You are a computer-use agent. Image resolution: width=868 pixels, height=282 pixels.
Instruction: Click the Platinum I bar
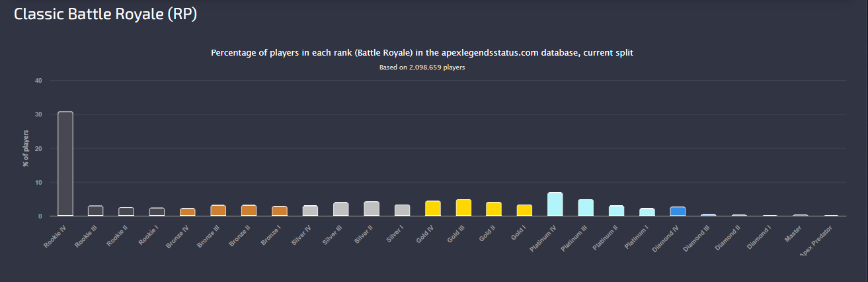(x=647, y=212)
